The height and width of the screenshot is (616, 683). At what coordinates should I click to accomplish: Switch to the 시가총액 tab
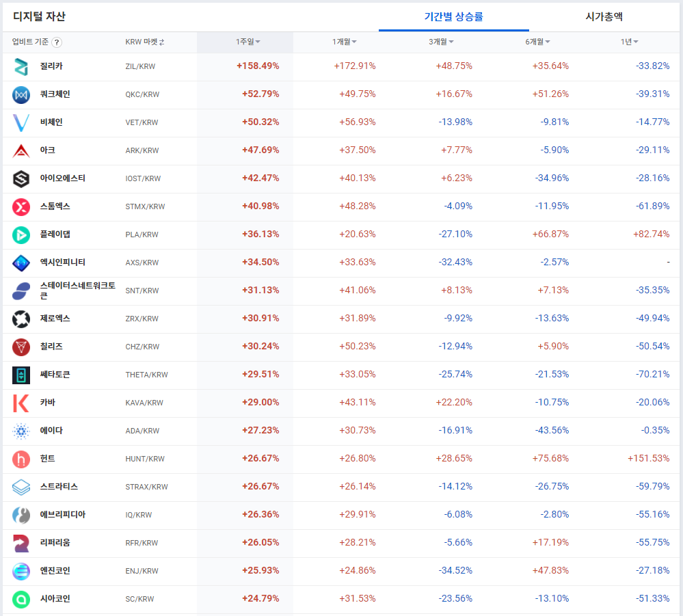604,17
